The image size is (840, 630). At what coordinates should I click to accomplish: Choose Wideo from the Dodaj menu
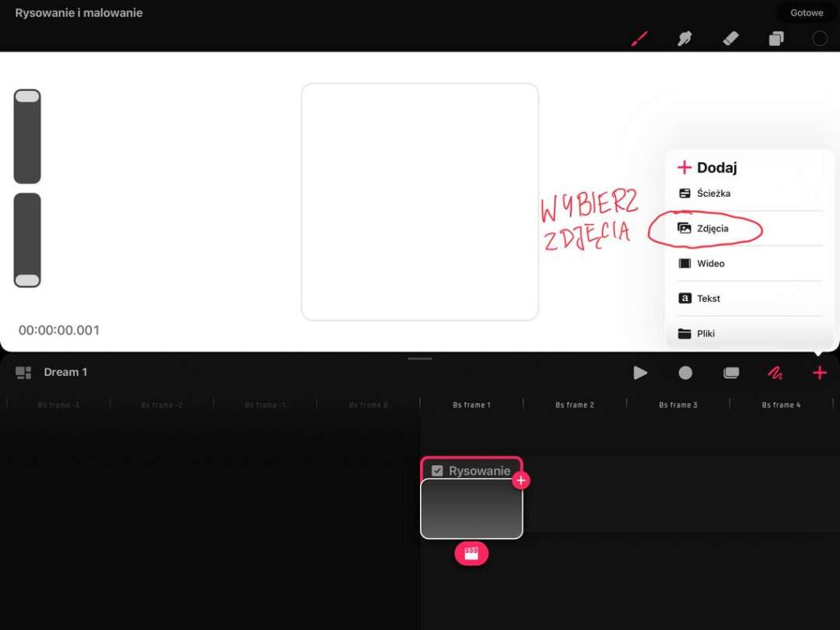click(749, 263)
